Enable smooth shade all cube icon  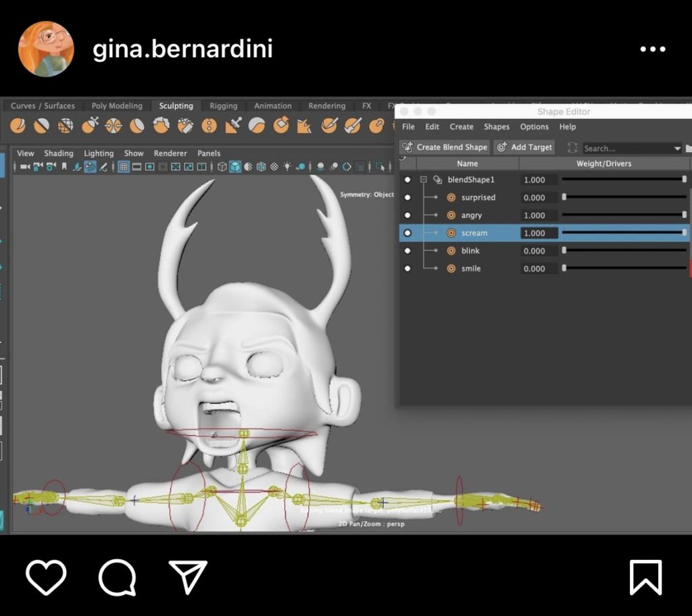(x=235, y=167)
